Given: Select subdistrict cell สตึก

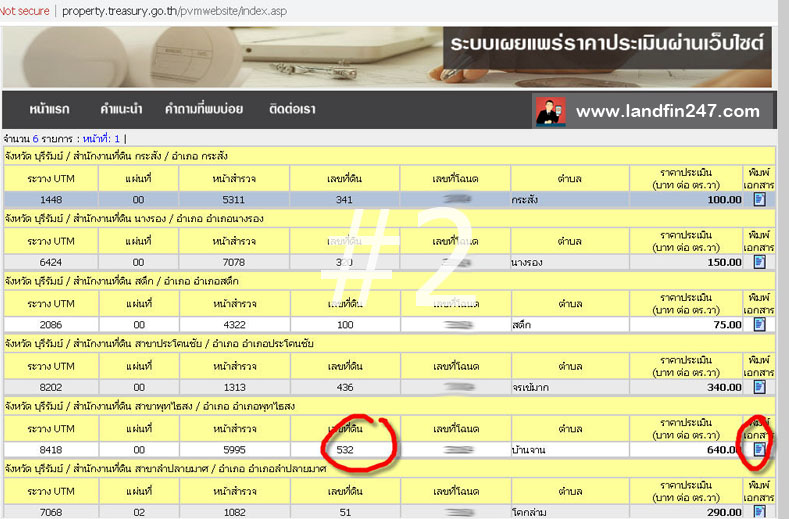Looking at the screenshot, I should click(x=570, y=324).
